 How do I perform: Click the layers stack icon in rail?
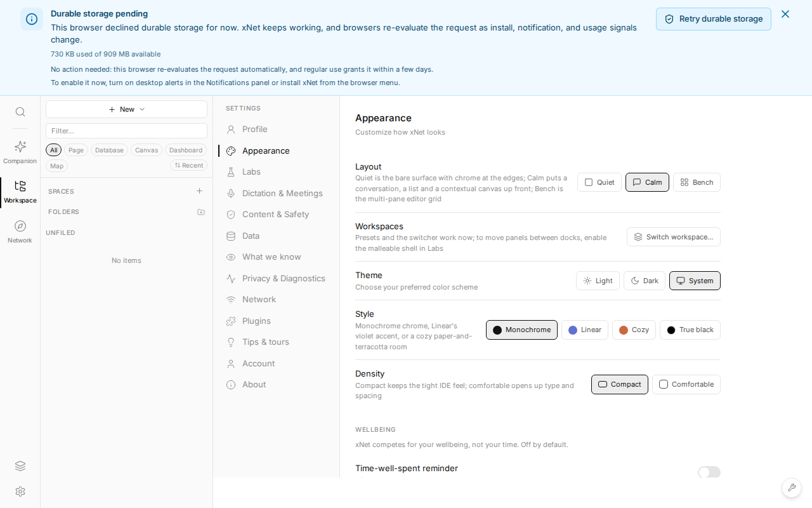[x=20, y=465]
